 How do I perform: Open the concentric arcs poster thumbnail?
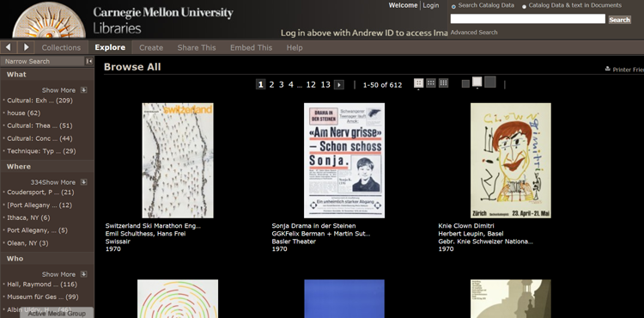pyautogui.click(x=178, y=299)
